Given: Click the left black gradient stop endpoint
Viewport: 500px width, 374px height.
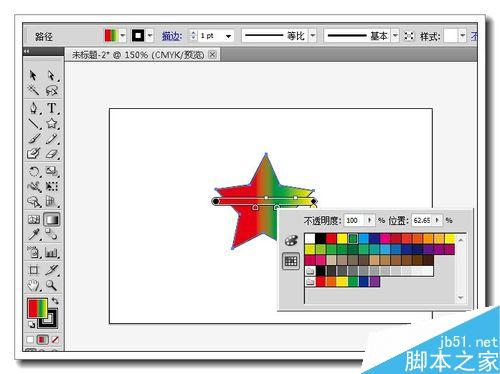Looking at the screenshot, I should tap(216, 201).
